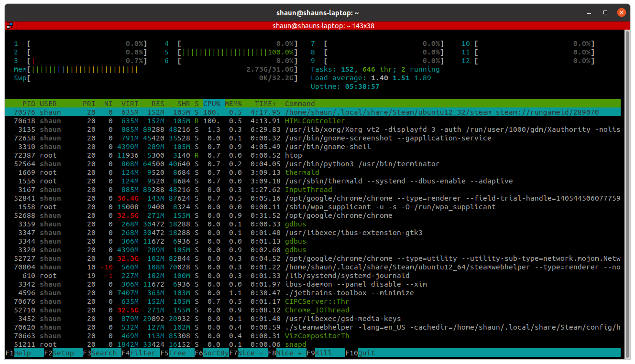Open F2 Setup in htop footer
Viewport: 635px width, 364px height.
[63, 353]
